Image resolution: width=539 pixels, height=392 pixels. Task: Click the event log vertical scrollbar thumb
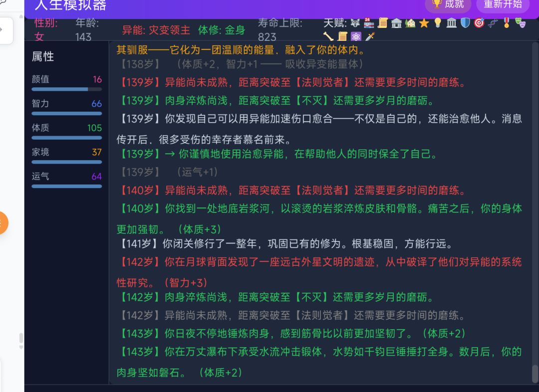point(535,373)
